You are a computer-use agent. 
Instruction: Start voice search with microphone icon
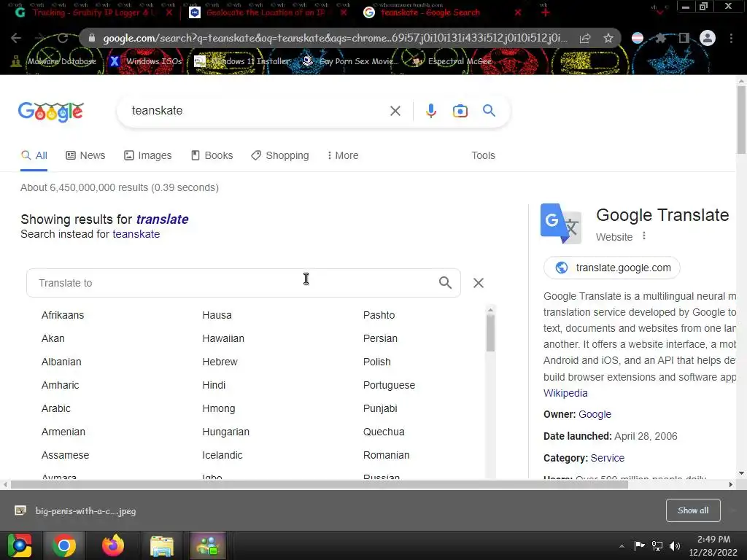(430, 111)
